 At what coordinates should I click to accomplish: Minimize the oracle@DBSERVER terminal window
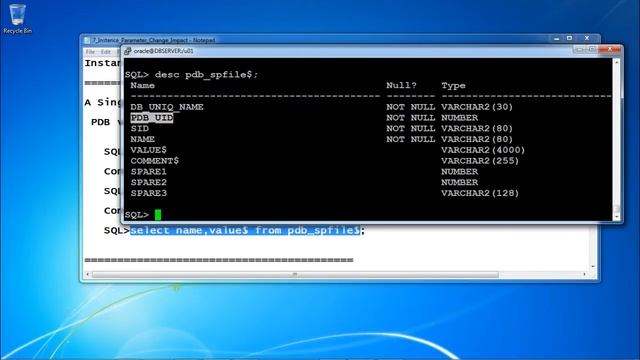click(580, 49)
